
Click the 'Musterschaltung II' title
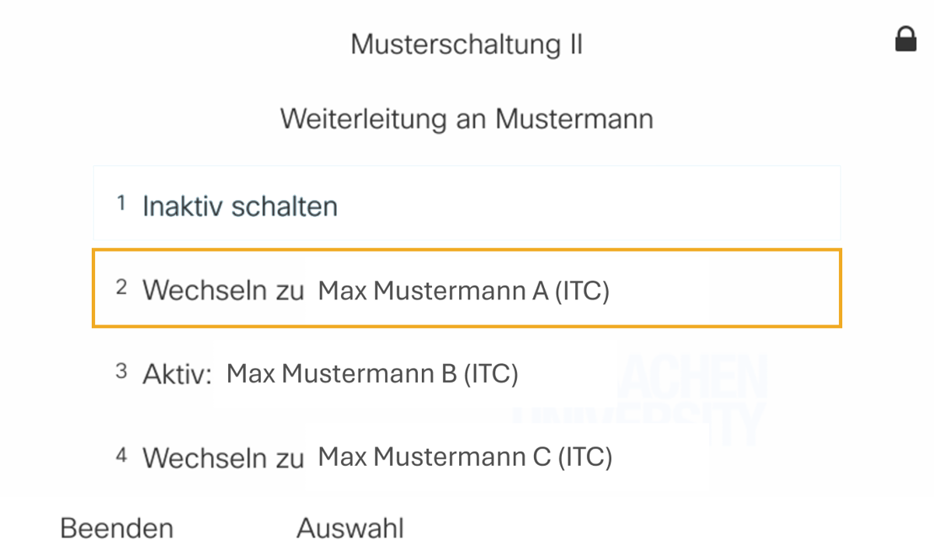(466, 44)
